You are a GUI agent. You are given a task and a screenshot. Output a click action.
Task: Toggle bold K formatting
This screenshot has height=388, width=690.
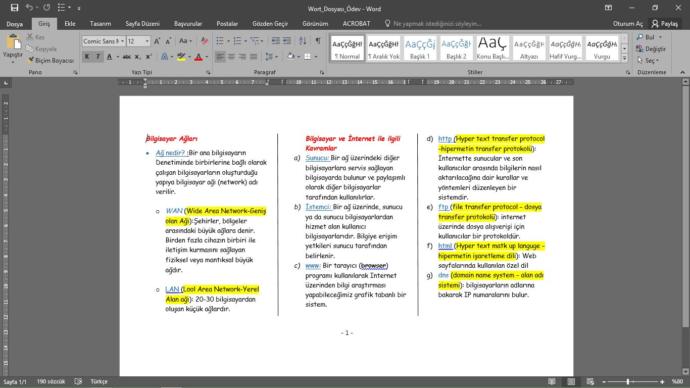[x=87, y=57]
